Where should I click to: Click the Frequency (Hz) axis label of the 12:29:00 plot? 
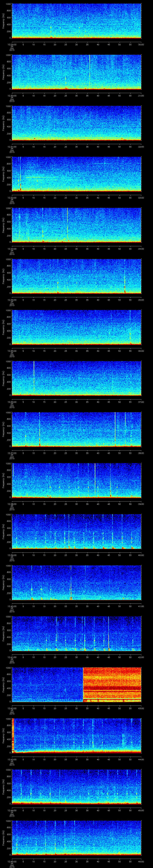click(x=3, y=21)
